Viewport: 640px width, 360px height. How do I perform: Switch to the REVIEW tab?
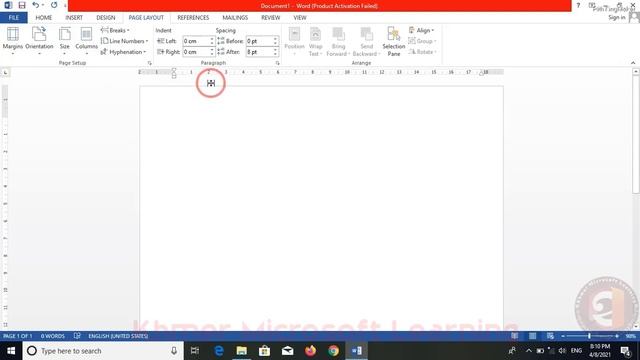point(271,18)
